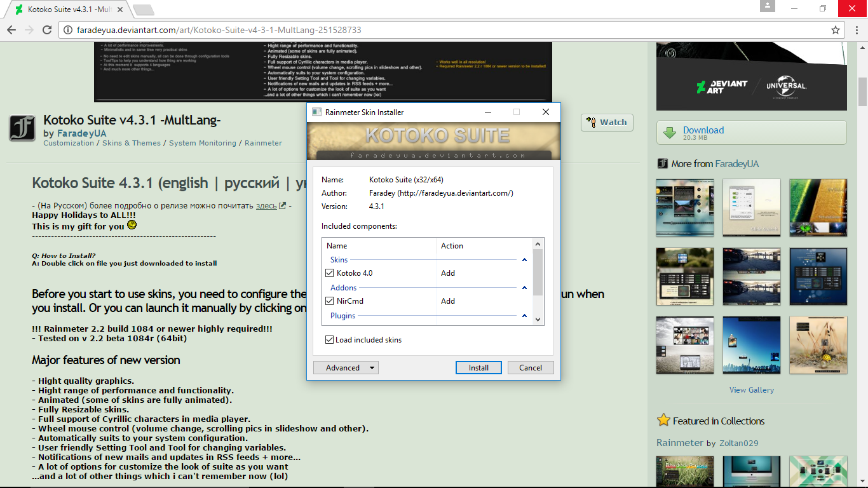Open middle Featured collection monitor thumbnail
This screenshot has width=868, height=488.
pos(752,471)
